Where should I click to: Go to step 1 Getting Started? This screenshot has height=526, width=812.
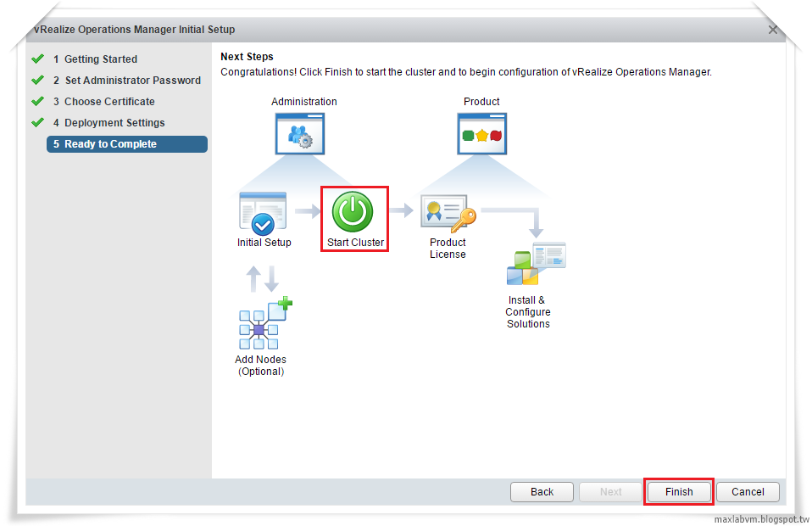95,59
